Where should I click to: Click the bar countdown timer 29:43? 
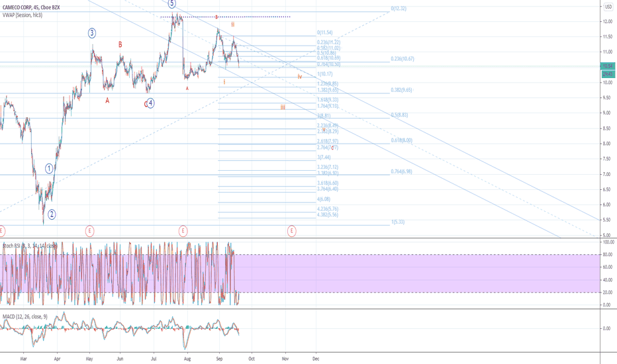click(608, 74)
